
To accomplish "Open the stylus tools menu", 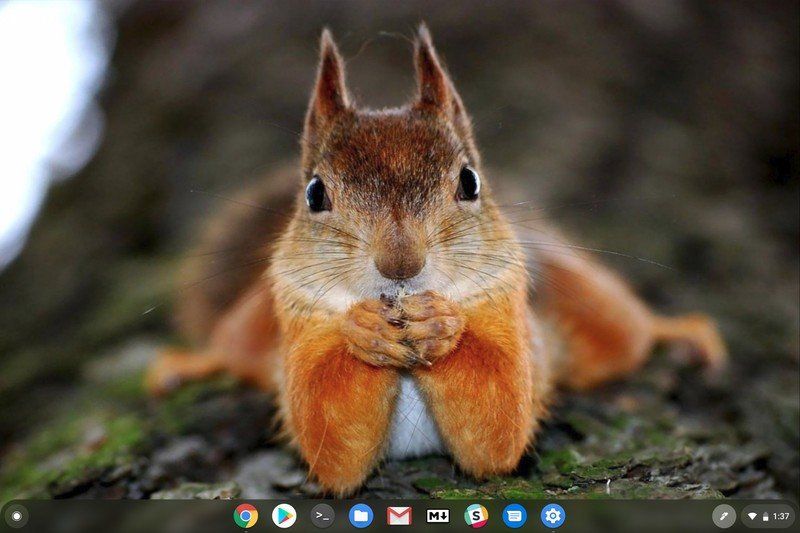I will (x=723, y=517).
